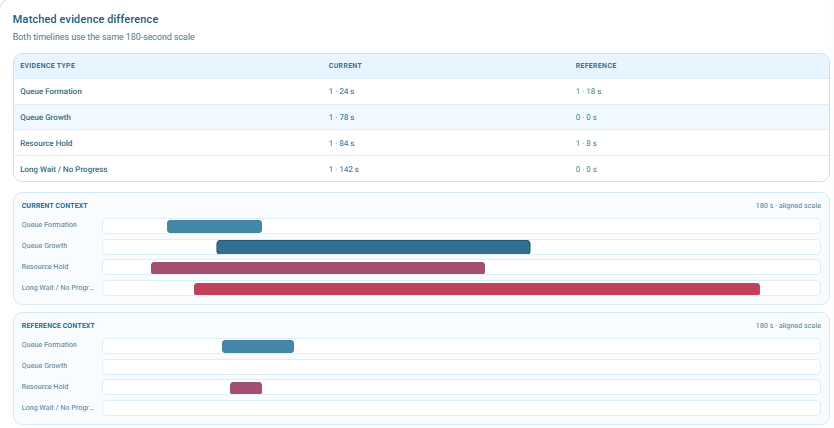Select the CURRENT column header
The height and width of the screenshot is (428, 834).
click(345, 66)
